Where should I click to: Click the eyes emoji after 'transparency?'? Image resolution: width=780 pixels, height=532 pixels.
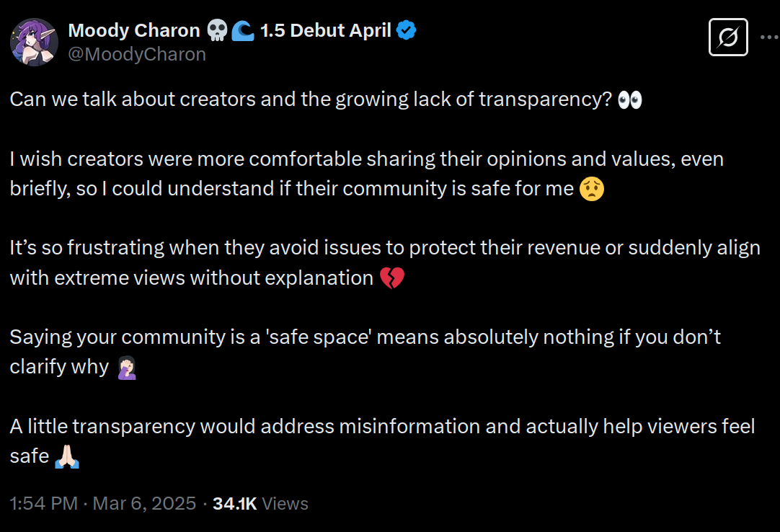pyautogui.click(x=630, y=99)
